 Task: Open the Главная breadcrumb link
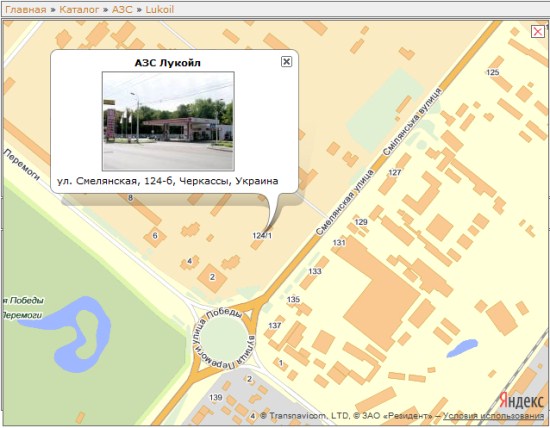(x=26, y=9)
